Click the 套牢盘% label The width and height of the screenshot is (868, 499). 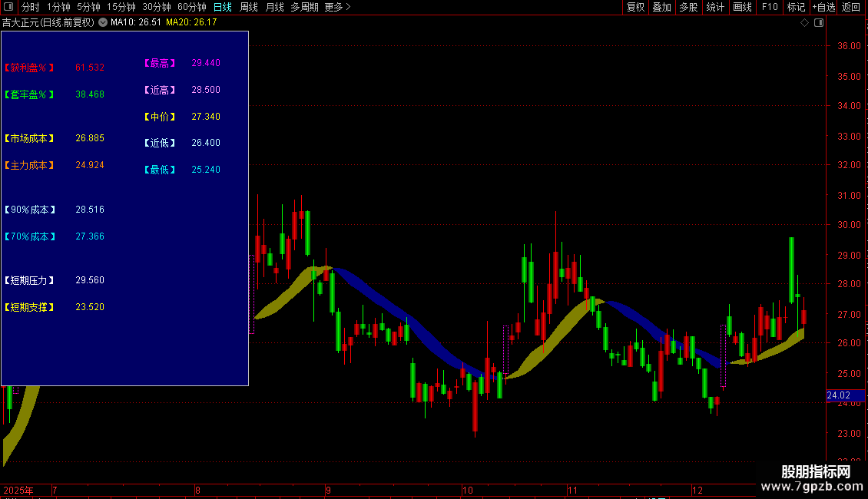(28, 94)
